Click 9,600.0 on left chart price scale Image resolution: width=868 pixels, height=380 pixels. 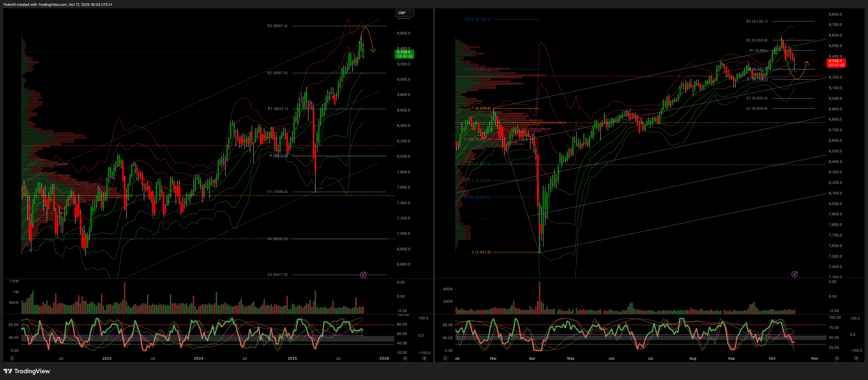click(x=403, y=33)
